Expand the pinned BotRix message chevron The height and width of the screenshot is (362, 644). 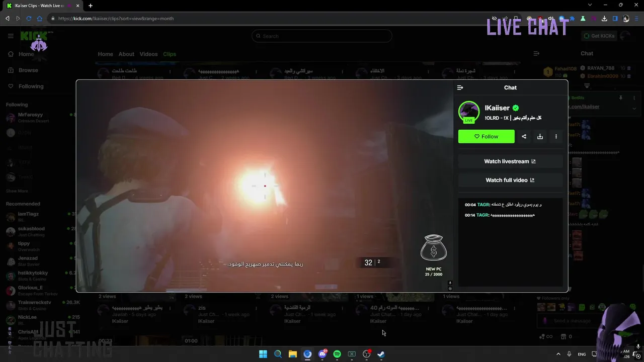[634, 108]
